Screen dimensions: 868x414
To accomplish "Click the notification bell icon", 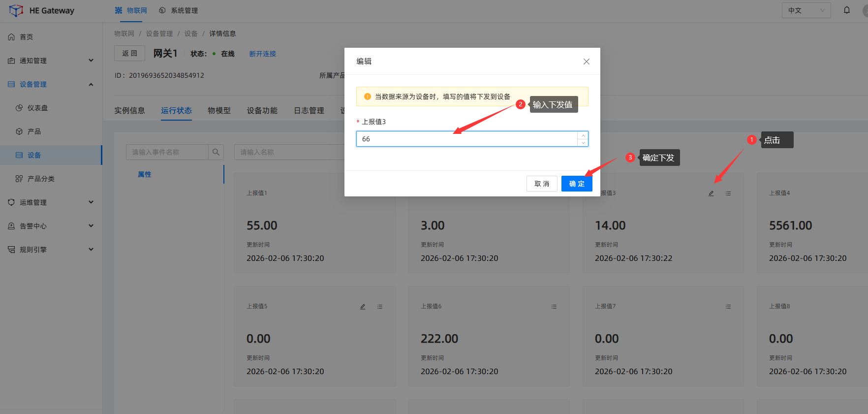I will coord(847,10).
